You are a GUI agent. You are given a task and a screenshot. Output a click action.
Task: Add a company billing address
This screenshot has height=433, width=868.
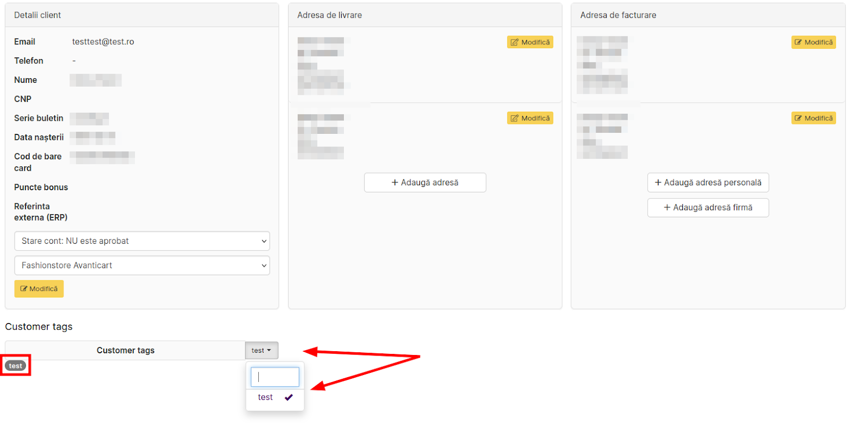(707, 208)
